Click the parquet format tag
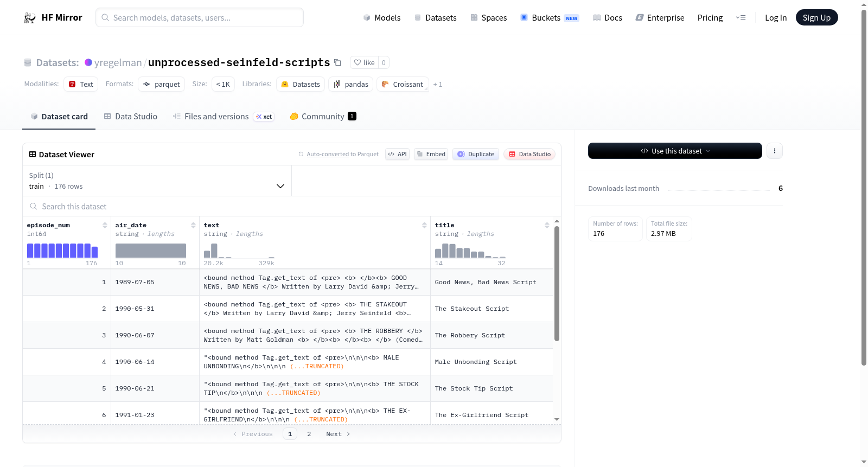 (162, 84)
